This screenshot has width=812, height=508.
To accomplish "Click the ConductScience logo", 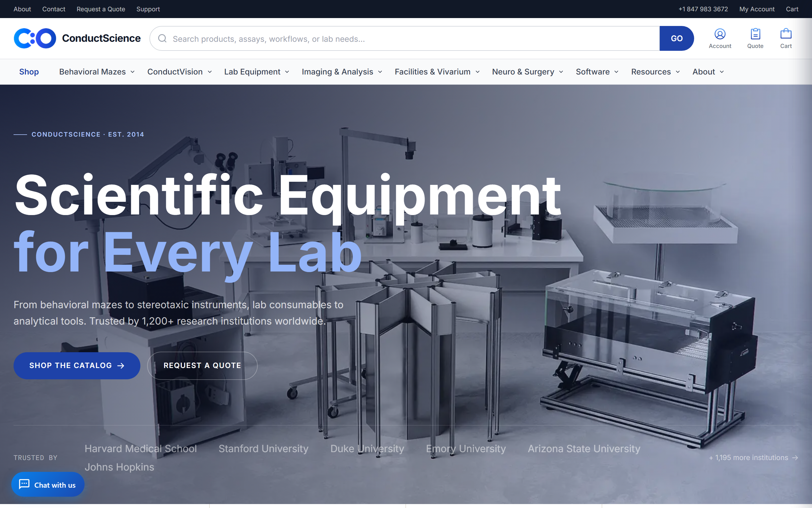I will [77, 38].
